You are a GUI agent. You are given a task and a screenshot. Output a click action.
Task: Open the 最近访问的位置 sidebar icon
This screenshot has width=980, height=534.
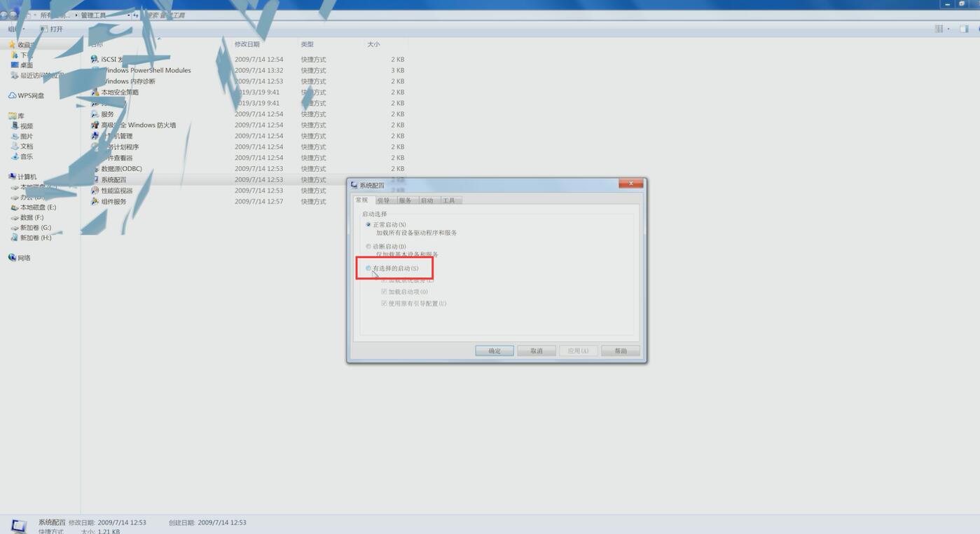[x=15, y=76]
